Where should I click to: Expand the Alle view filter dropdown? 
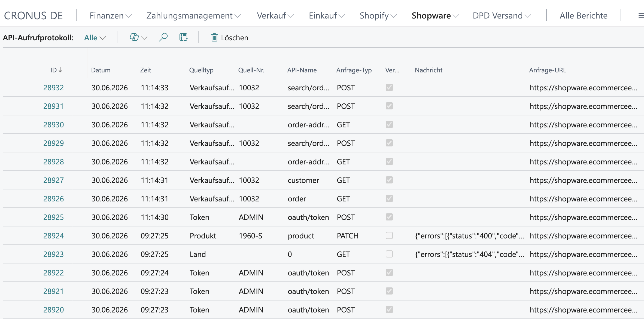coord(95,38)
